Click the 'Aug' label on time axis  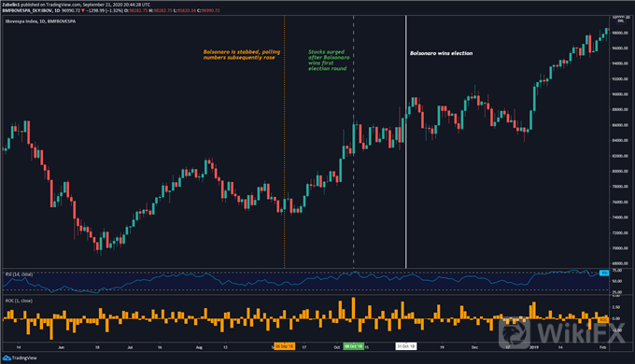[x=199, y=347]
